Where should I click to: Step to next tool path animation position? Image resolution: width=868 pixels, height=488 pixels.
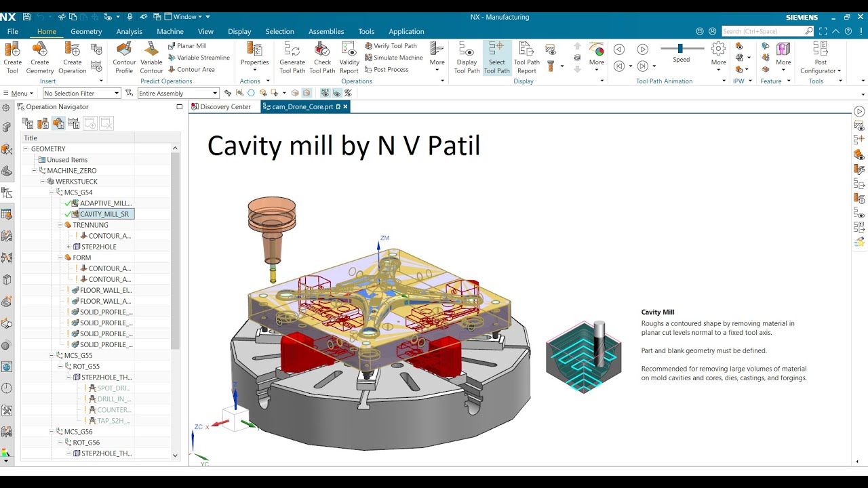pos(643,66)
